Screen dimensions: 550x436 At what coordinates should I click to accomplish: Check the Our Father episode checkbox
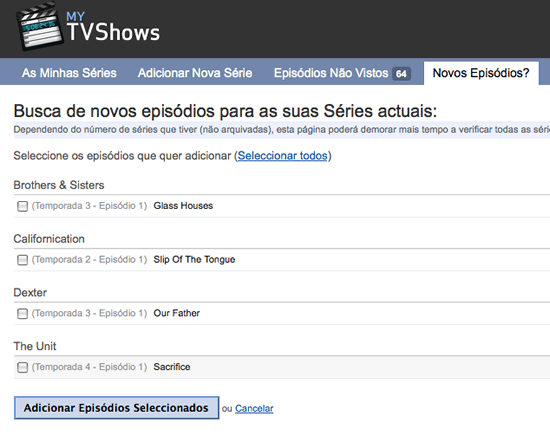(22, 314)
